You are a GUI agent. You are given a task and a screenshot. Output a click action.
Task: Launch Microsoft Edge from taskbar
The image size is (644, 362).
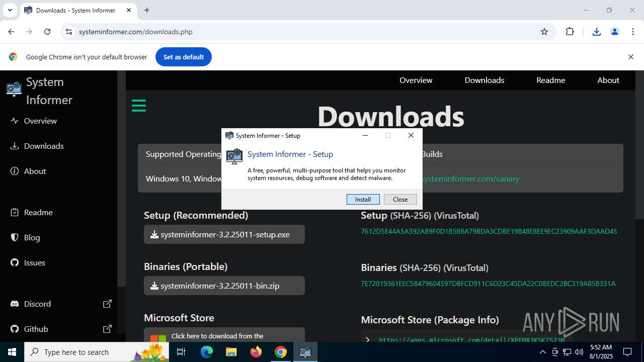pyautogui.click(x=207, y=352)
